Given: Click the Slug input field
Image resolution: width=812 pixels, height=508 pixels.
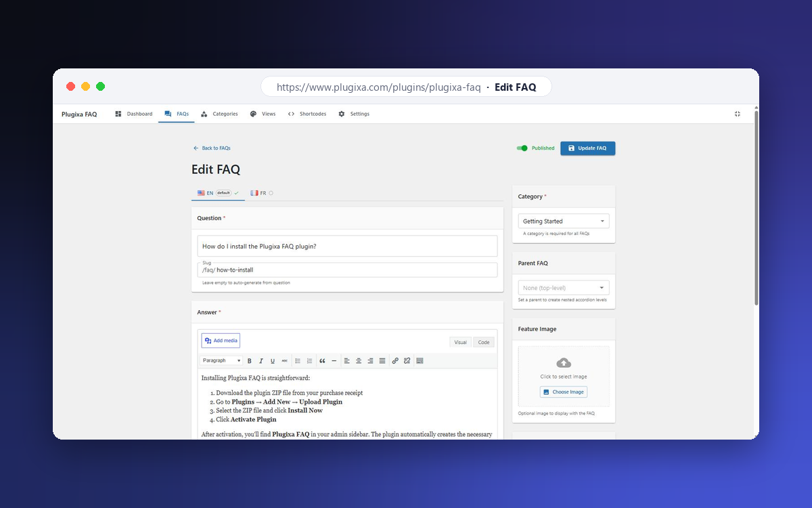Looking at the screenshot, I should click(347, 270).
